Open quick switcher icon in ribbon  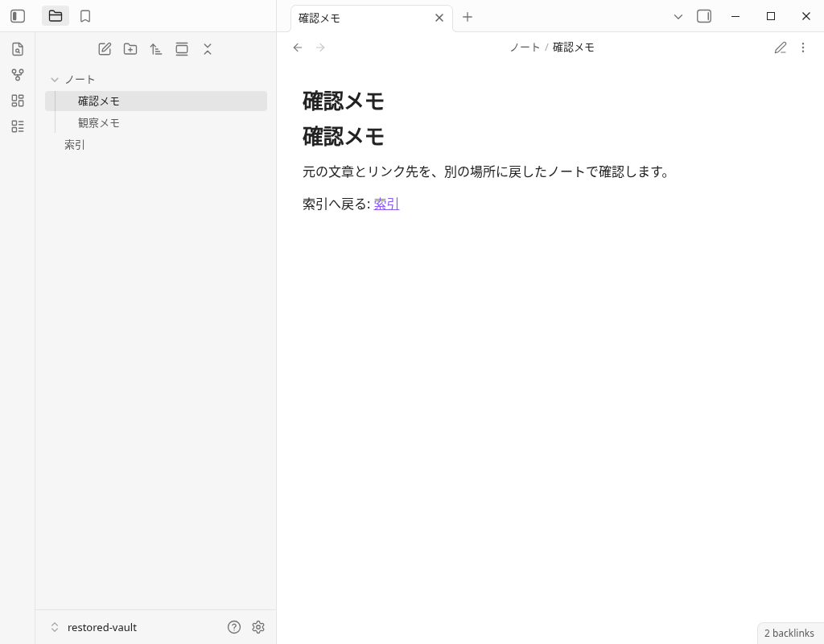(x=18, y=49)
